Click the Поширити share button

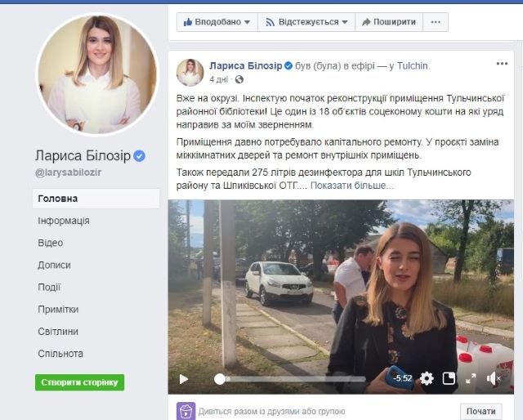click(389, 22)
